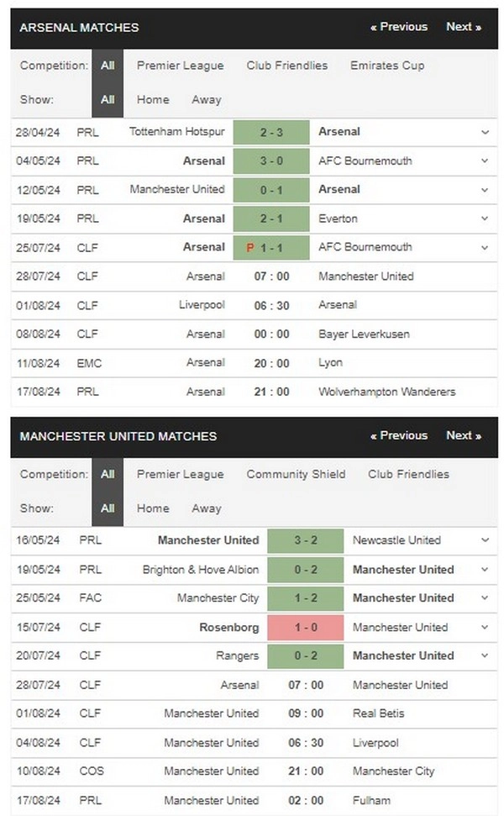Viewport: 504px width, 816px height.
Task: Filter Arsenal matches by Premier League
Action: point(180,66)
